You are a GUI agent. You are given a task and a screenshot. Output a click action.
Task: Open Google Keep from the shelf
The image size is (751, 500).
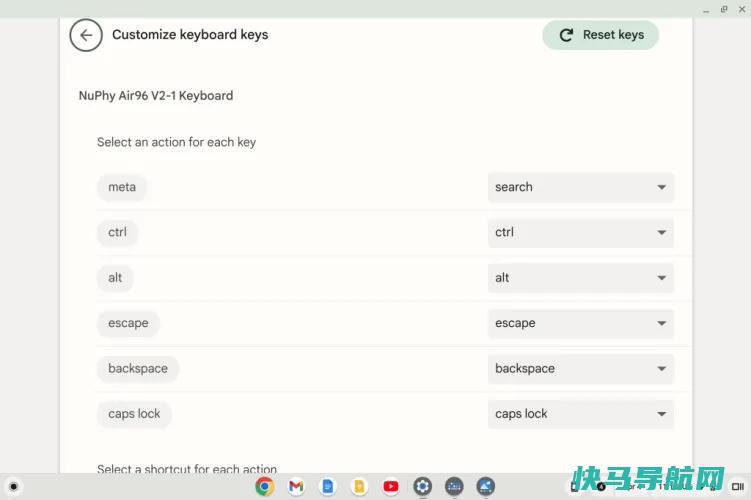359,487
